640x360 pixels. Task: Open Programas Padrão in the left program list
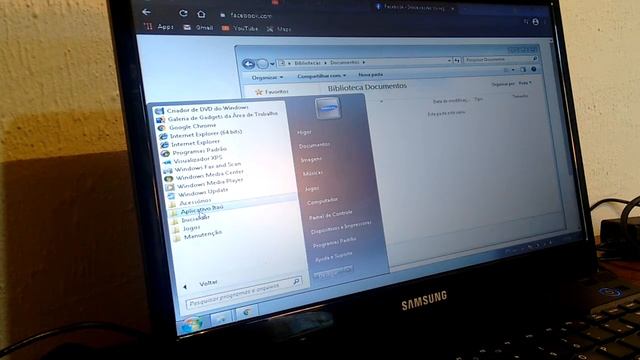193,152
